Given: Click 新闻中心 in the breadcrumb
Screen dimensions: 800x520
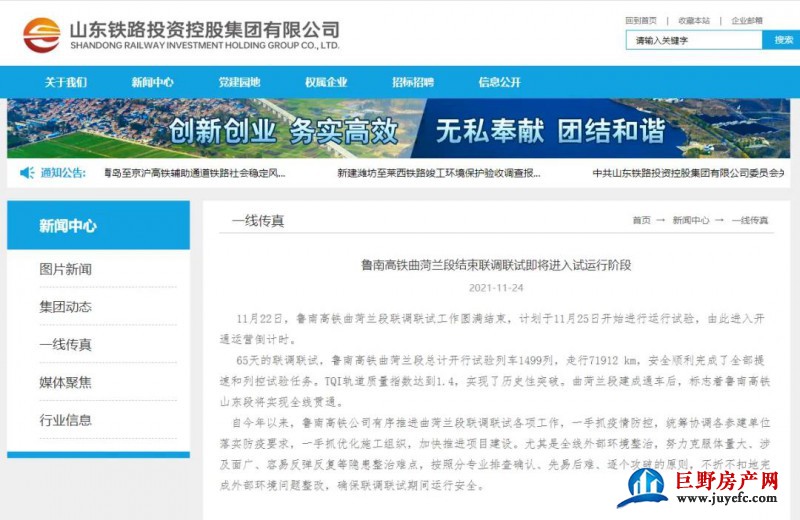Looking at the screenshot, I should pyautogui.click(x=691, y=220).
